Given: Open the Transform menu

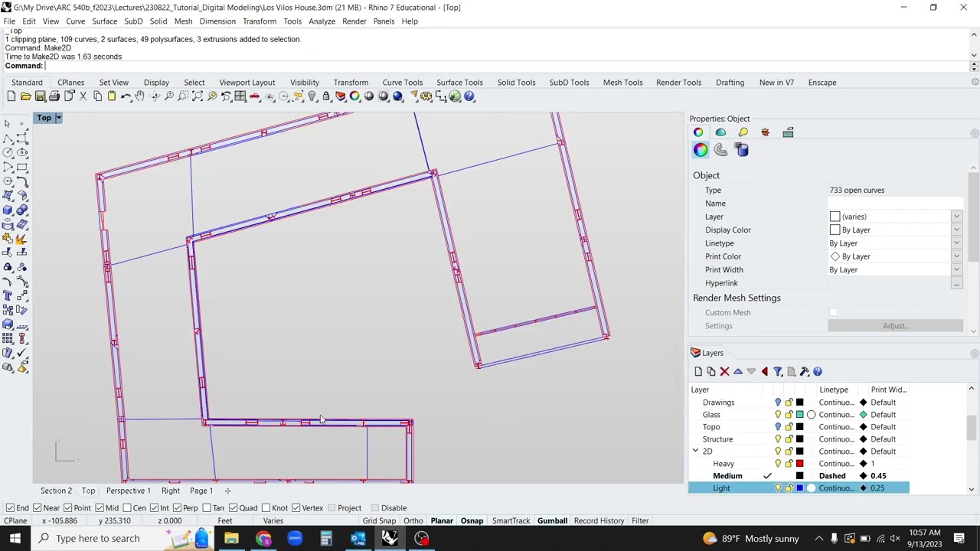Looking at the screenshot, I should pos(260,21).
